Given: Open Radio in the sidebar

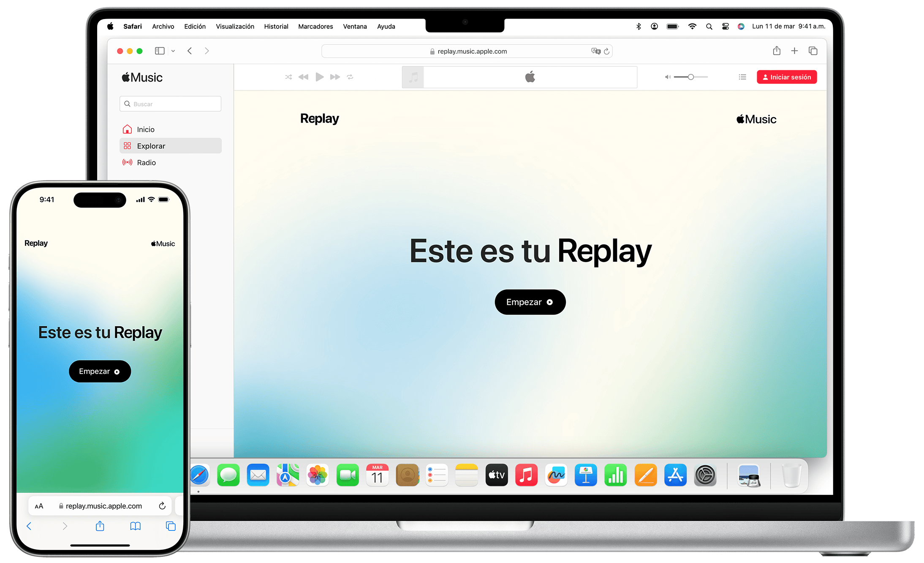Looking at the screenshot, I should click(170, 162).
